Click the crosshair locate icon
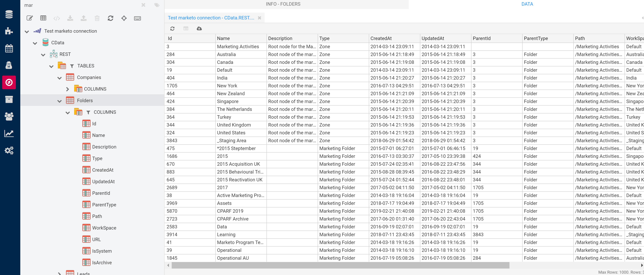Viewport: 644px width, 275px height. point(124,18)
